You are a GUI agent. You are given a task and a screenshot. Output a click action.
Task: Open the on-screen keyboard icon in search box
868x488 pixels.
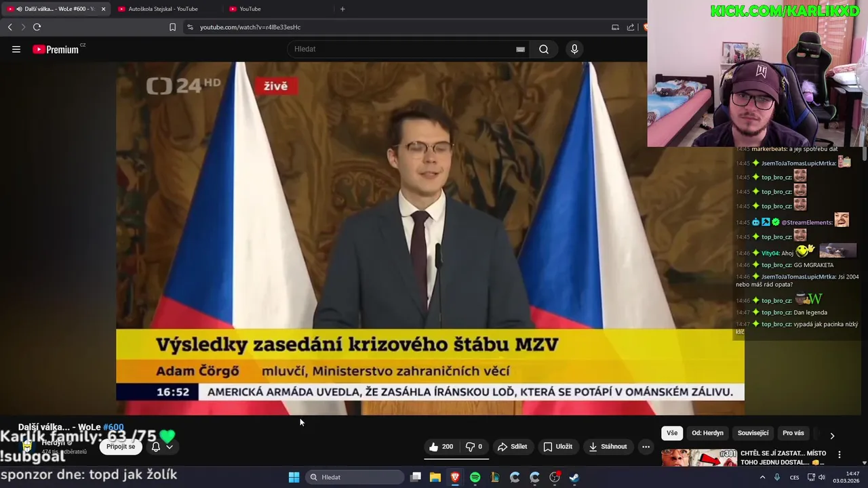pos(520,49)
